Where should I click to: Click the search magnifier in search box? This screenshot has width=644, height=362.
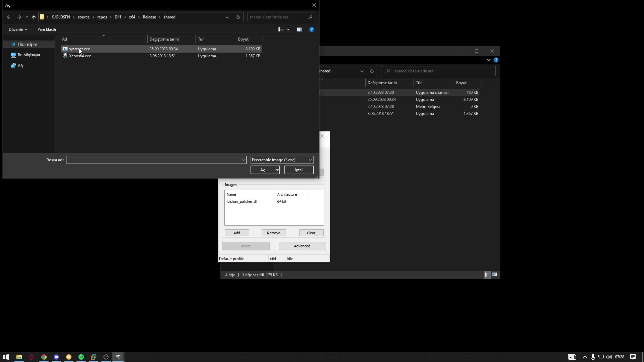pos(310,17)
